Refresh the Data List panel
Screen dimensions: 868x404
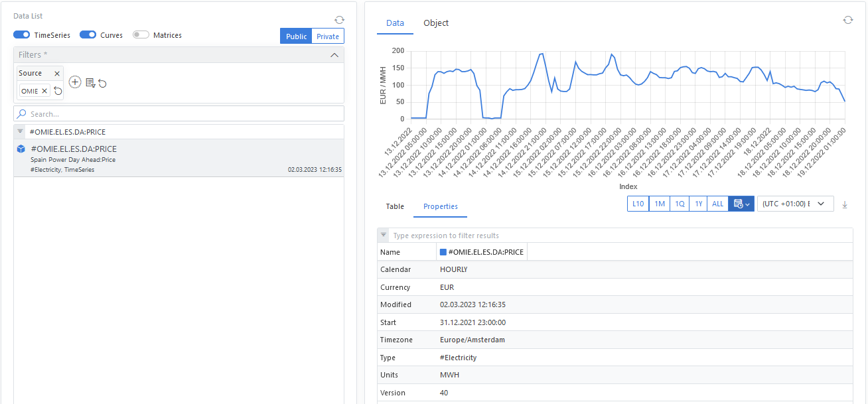point(340,21)
